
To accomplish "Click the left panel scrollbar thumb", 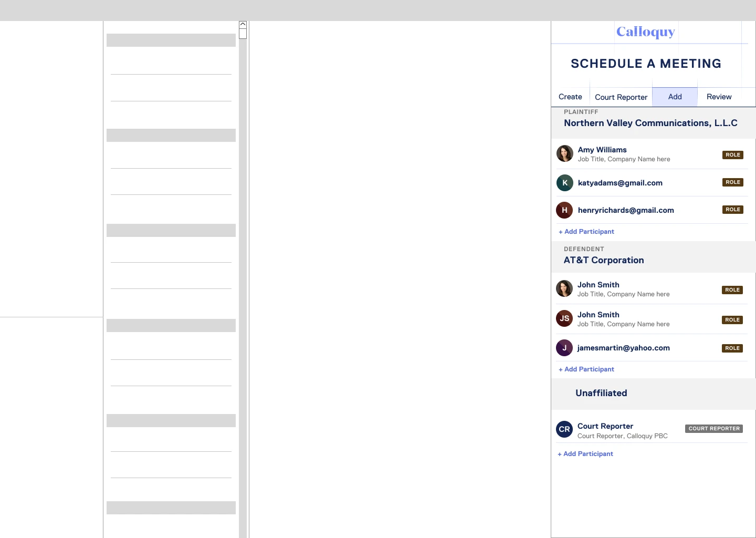I will pyautogui.click(x=243, y=34).
